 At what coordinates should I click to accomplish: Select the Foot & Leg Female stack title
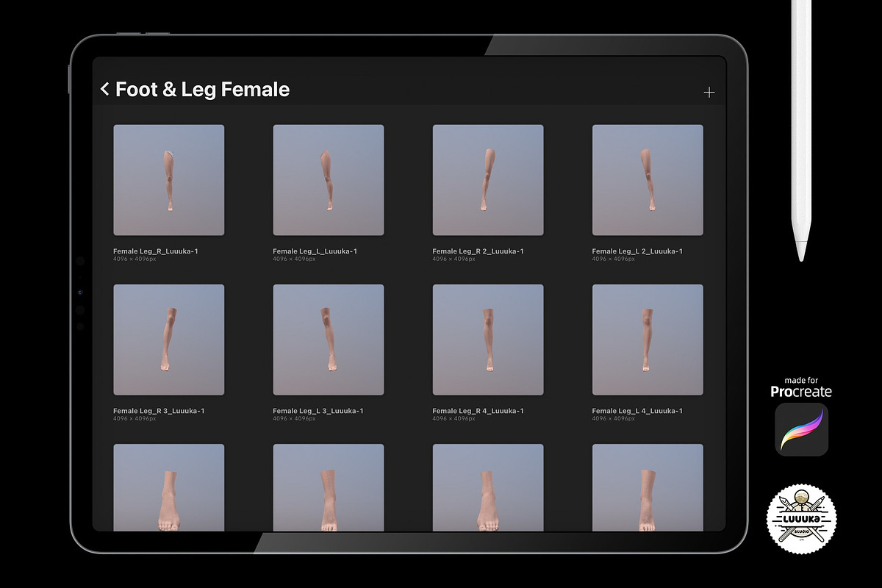pos(203,90)
